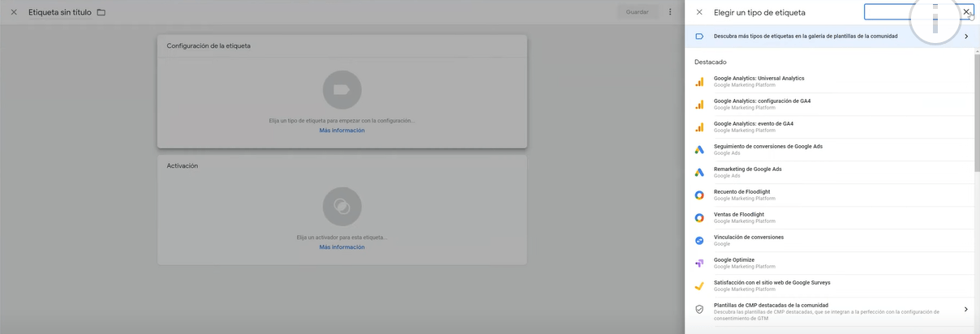Select the GA4 configuration tag icon

(699, 105)
